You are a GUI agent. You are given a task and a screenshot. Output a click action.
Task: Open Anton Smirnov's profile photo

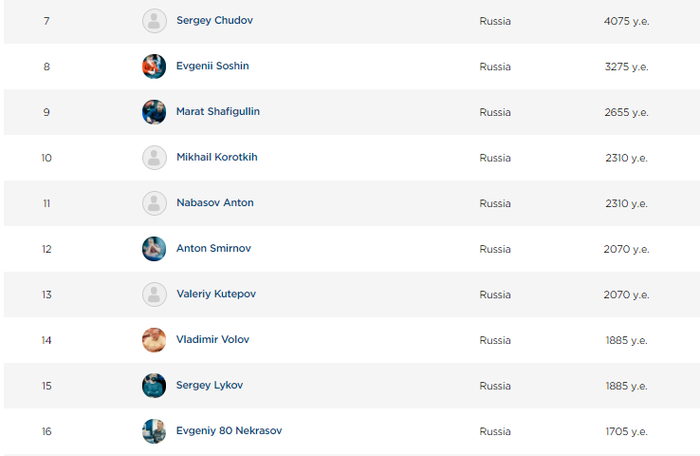[x=154, y=249]
